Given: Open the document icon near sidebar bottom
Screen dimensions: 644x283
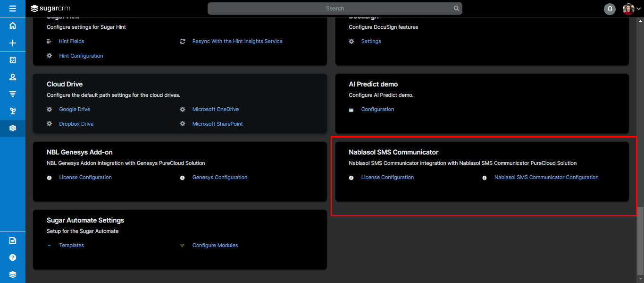Looking at the screenshot, I should [13, 240].
